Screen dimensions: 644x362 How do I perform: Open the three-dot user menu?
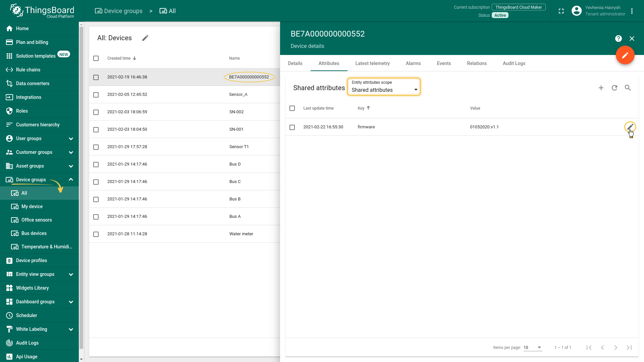[632, 11]
